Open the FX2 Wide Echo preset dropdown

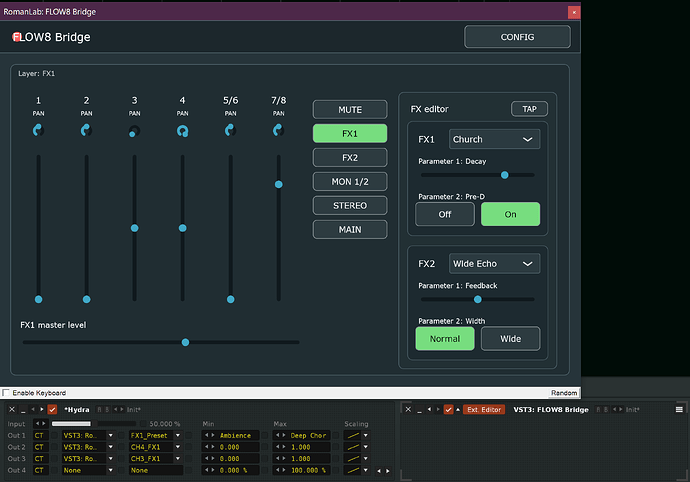[x=494, y=263]
